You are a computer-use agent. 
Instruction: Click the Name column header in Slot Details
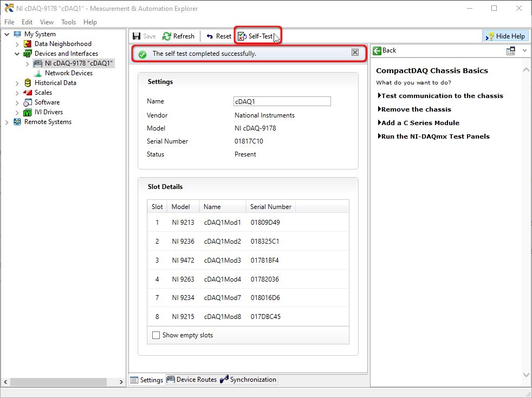click(x=223, y=206)
